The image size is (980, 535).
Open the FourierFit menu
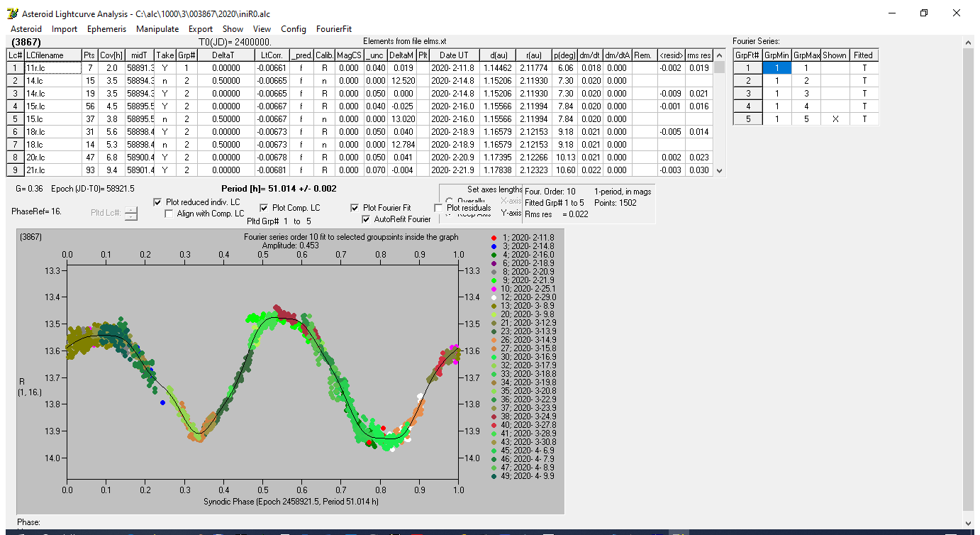pos(334,29)
